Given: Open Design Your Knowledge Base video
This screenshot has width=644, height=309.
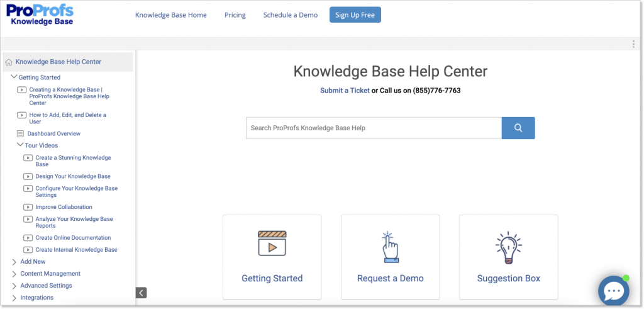Looking at the screenshot, I should coord(73,176).
